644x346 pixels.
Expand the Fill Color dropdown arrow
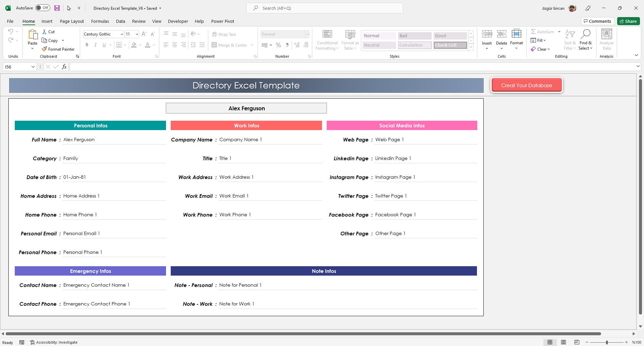point(140,45)
